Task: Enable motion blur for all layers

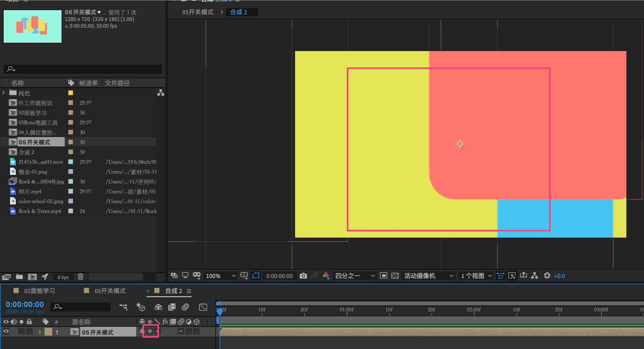Action: pos(185,307)
